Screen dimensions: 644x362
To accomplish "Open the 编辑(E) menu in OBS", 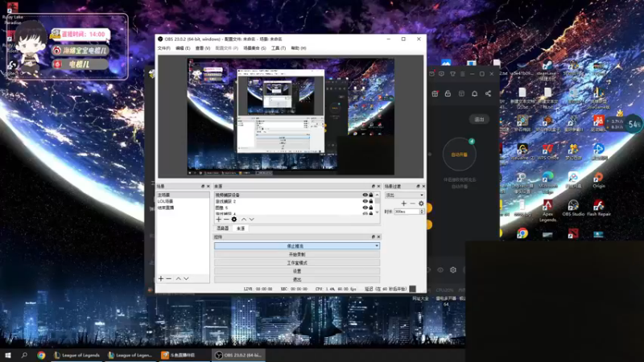I will [x=183, y=48].
